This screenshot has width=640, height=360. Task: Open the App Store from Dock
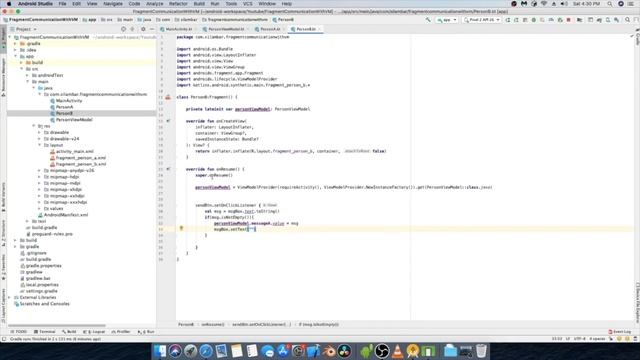pos(283,351)
